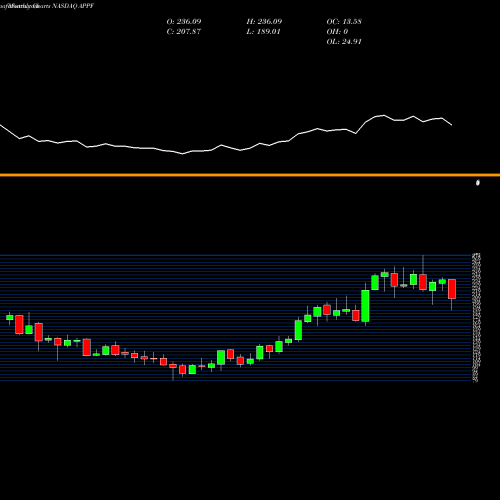Click the candlestick with the longest upper wick
Viewport: 500px width, 500px height.
pos(423,272)
